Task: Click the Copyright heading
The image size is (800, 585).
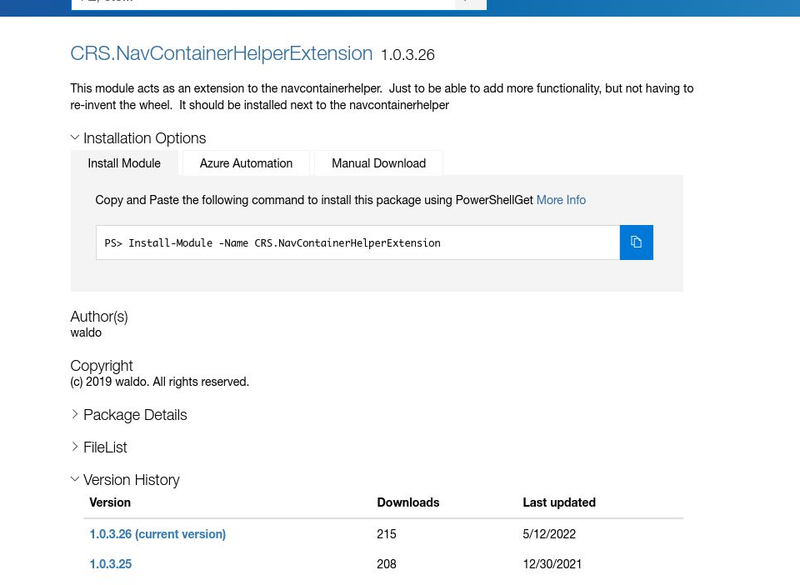Action: (102, 366)
